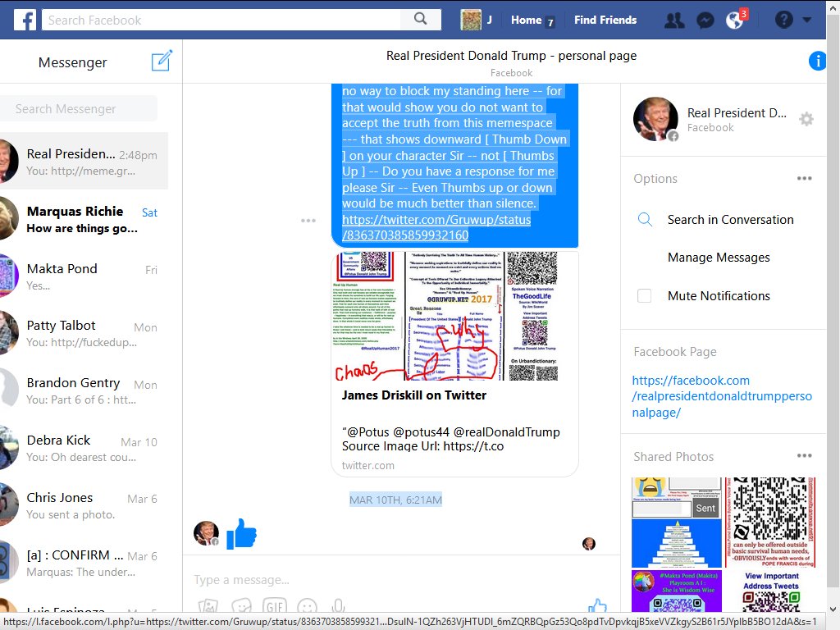Open the sticker picker icon

(x=242, y=606)
